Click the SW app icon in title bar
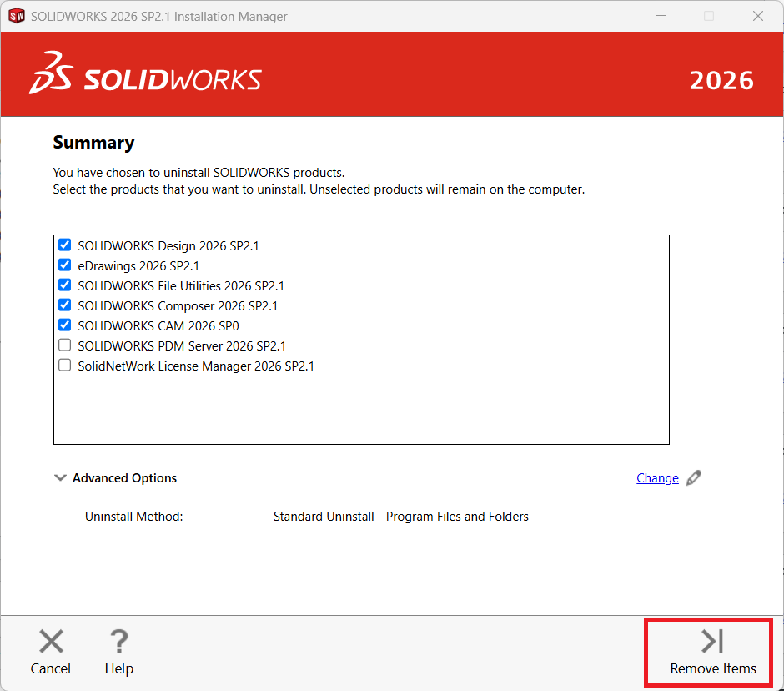This screenshot has width=784, height=691. click(17, 16)
